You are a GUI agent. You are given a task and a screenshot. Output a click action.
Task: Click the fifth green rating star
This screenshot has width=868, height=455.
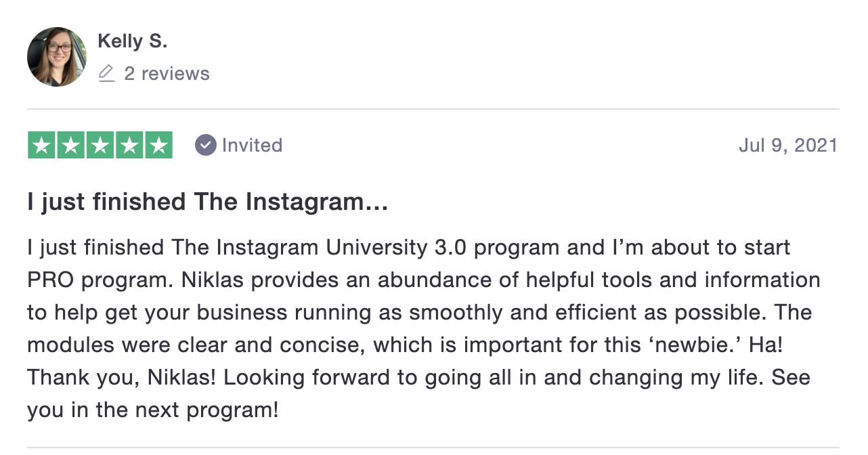158,145
